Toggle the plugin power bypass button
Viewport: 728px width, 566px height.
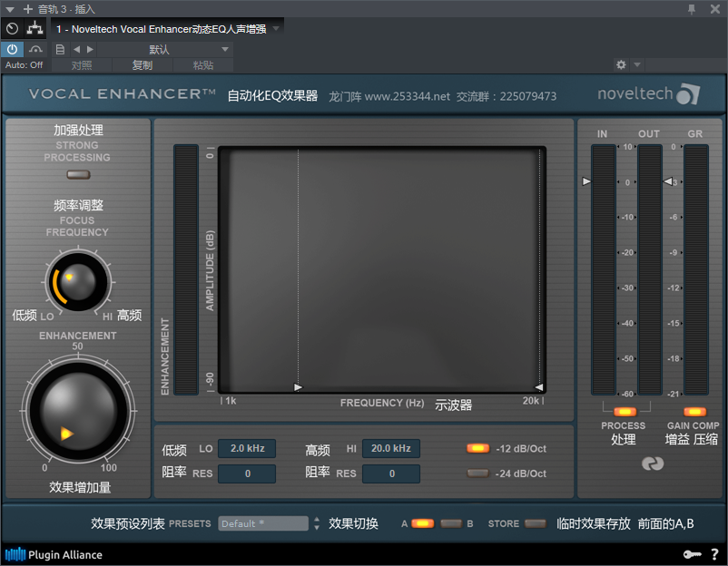point(12,49)
